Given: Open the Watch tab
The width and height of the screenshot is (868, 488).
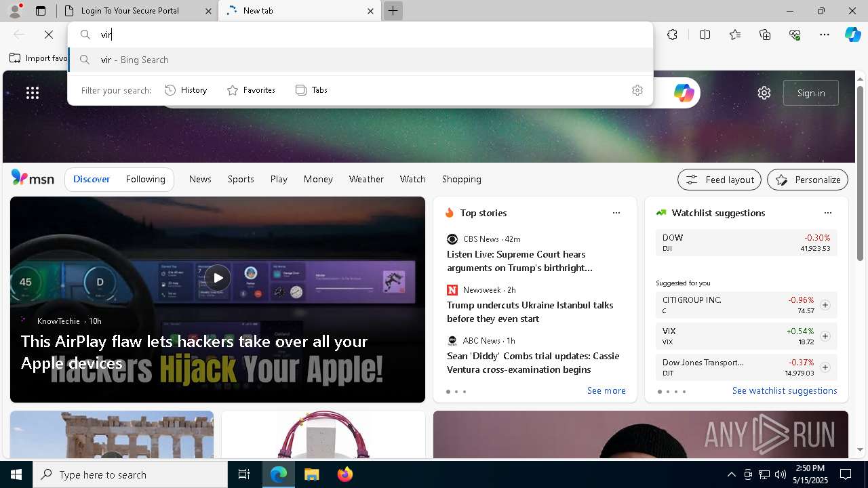Looking at the screenshot, I should pyautogui.click(x=413, y=179).
